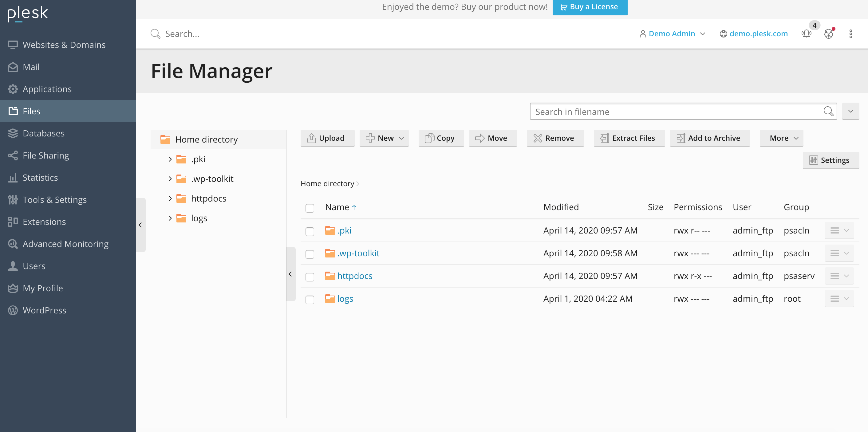
Task: Open the Demo Admin account dropdown
Action: pos(672,34)
